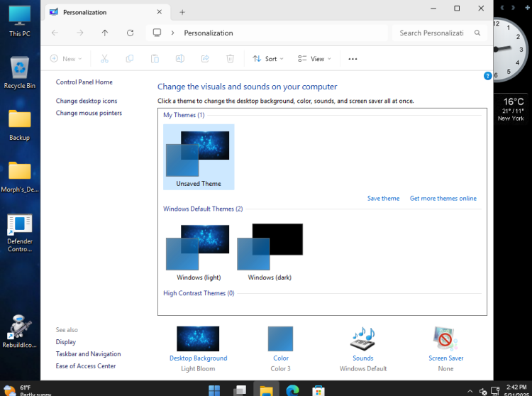Expand the Sort dropdown menu
The width and height of the screenshot is (532, 396).
tap(267, 59)
